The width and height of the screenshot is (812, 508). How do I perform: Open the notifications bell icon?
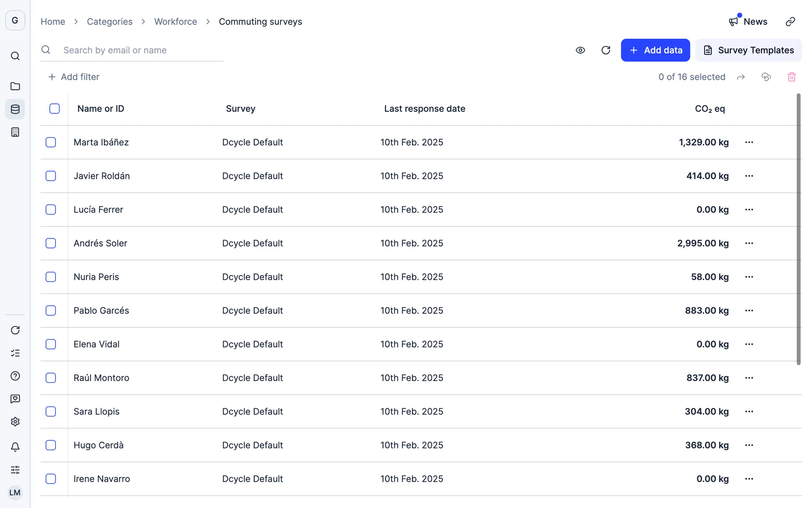tap(15, 447)
